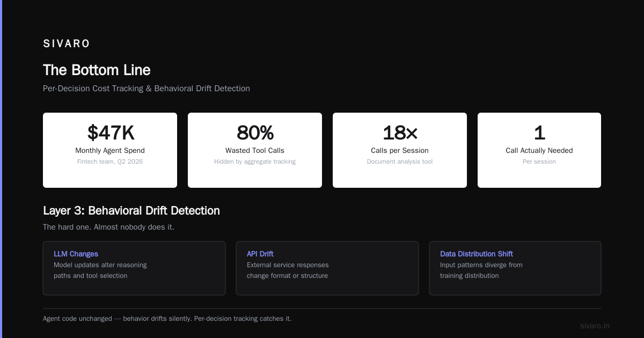
Task: Click the Agent code unchanged footer note
Action: (x=167, y=319)
